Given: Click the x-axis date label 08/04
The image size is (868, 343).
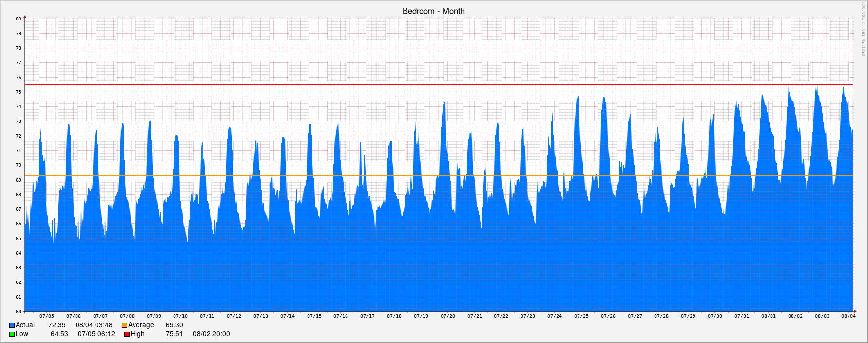Looking at the screenshot, I should [849, 316].
